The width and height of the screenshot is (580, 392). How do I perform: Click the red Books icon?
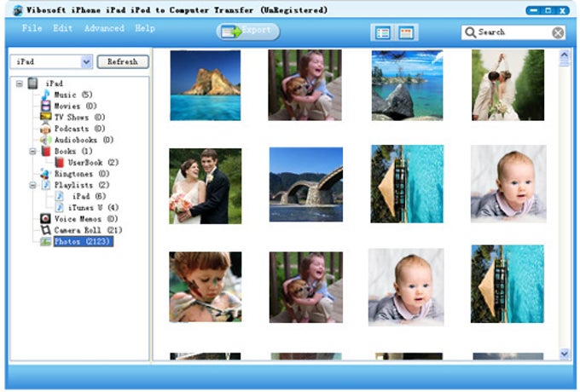click(x=45, y=151)
